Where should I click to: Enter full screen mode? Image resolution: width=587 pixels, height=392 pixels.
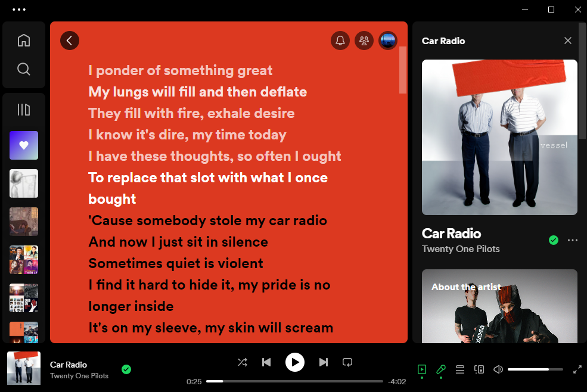[x=577, y=369]
